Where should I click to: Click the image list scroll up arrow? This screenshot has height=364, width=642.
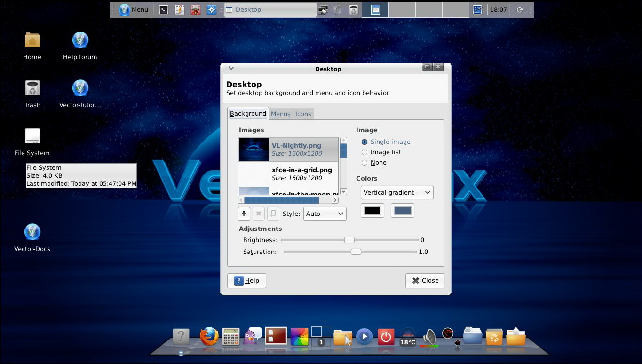point(343,140)
